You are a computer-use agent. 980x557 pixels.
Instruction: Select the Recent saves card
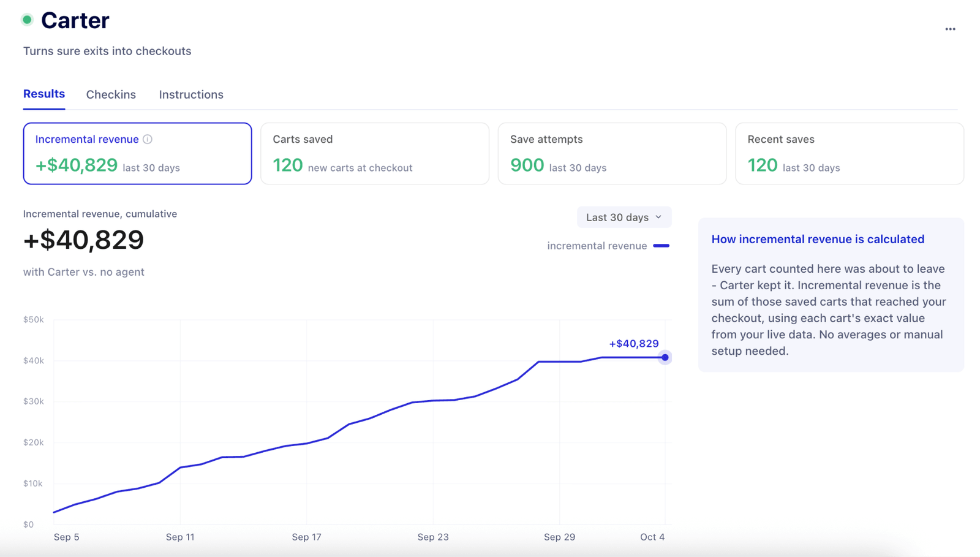click(x=850, y=153)
